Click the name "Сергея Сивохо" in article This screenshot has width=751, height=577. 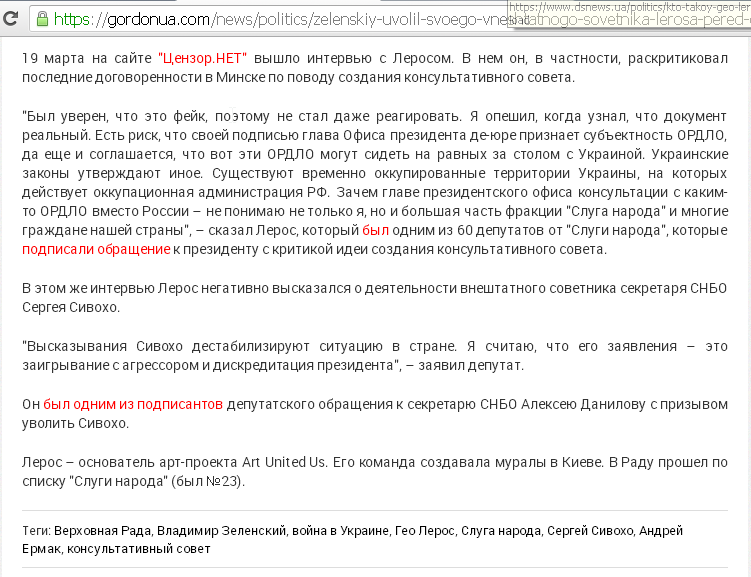70,307
